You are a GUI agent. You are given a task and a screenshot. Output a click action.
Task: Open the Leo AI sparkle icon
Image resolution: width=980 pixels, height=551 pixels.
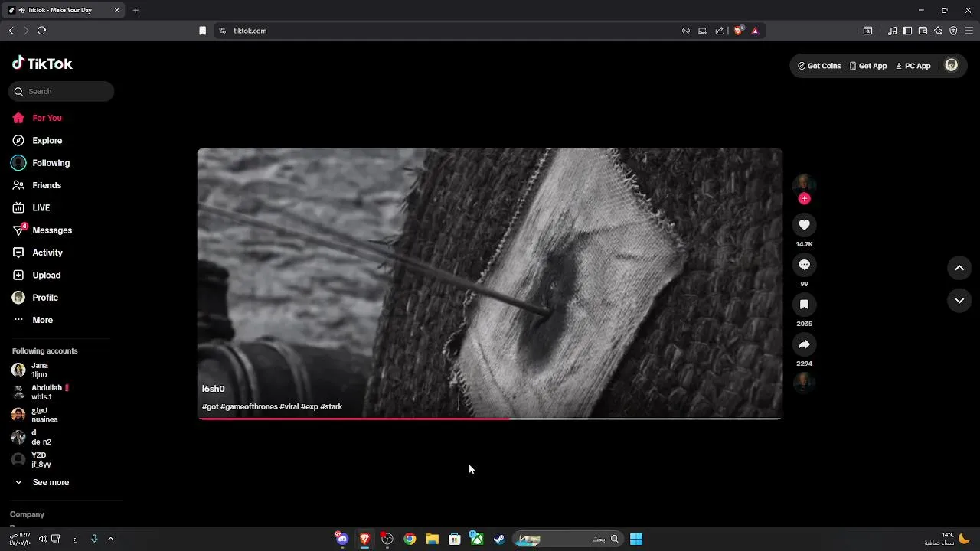(x=938, y=31)
